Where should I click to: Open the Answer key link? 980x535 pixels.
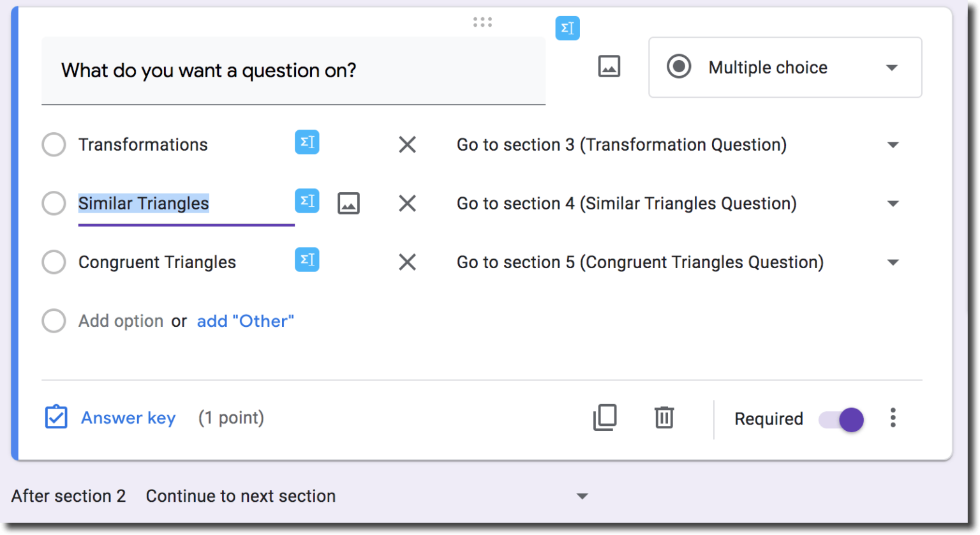coord(128,418)
